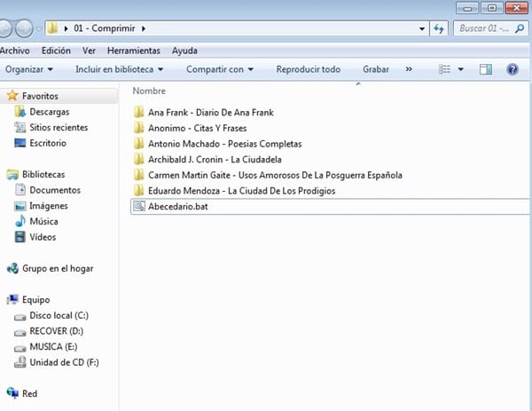The image size is (532, 411).
Task: Click 01 - Comprimir breadcrumb in address bar
Action: pos(105,28)
